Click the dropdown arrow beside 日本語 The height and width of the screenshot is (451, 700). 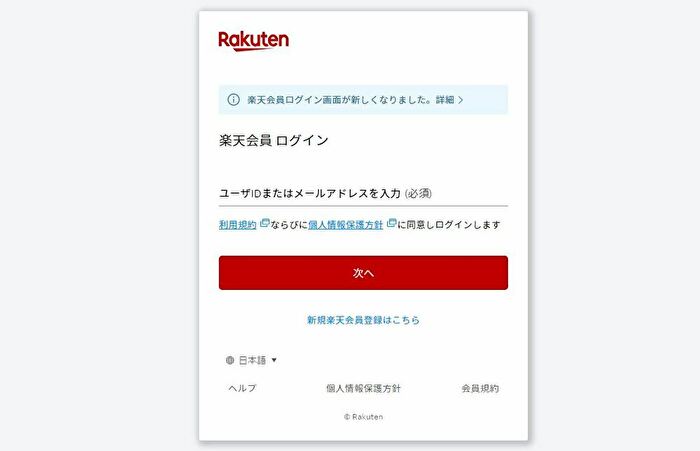tap(274, 360)
